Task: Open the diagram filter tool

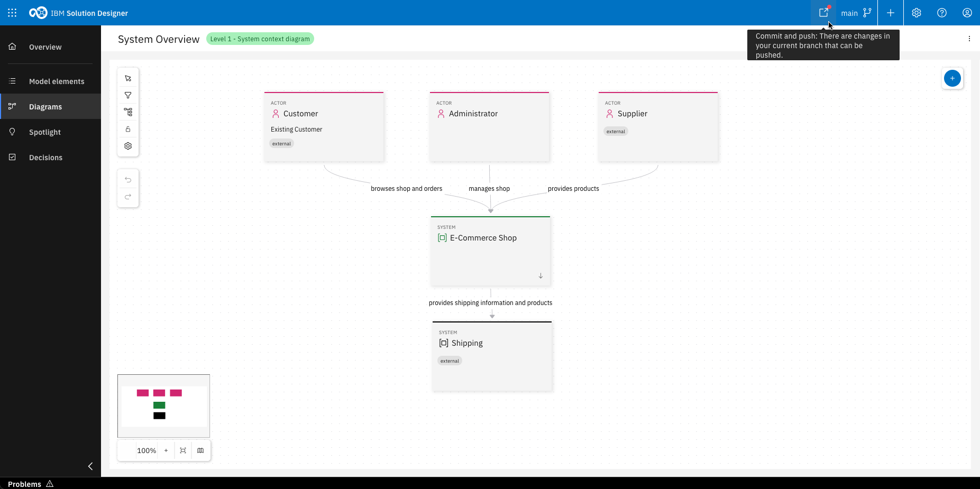Action: pyautogui.click(x=128, y=95)
